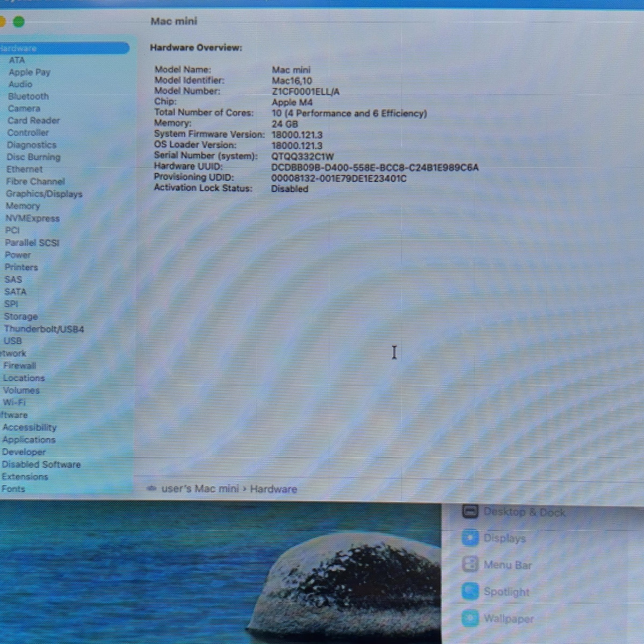Open the Displays icon in System Settings

[470, 538]
